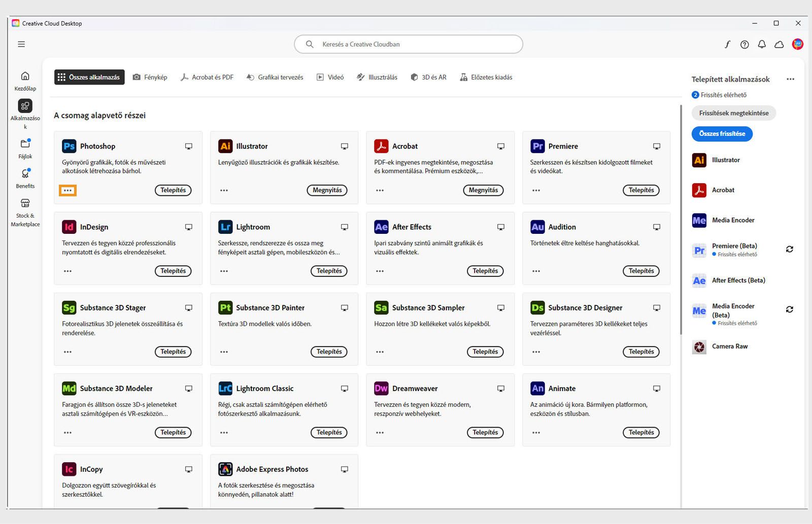
Task: Click Összes frissítése button
Action: (722, 134)
